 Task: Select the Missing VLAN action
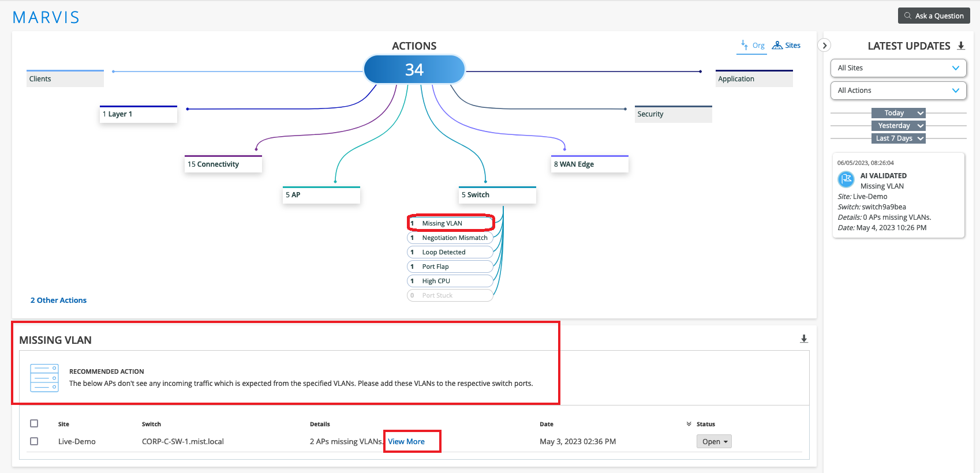[x=450, y=223]
